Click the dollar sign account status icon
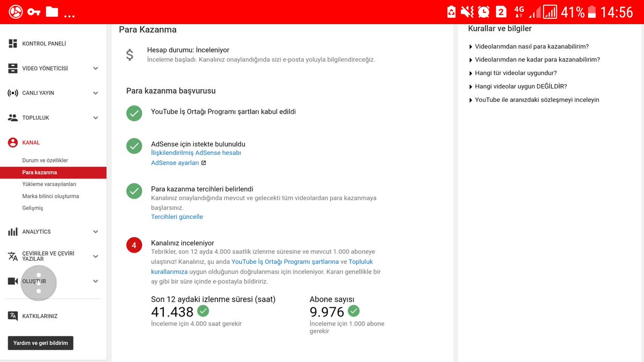This screenshot has width=644, height=362. (129, 55)
